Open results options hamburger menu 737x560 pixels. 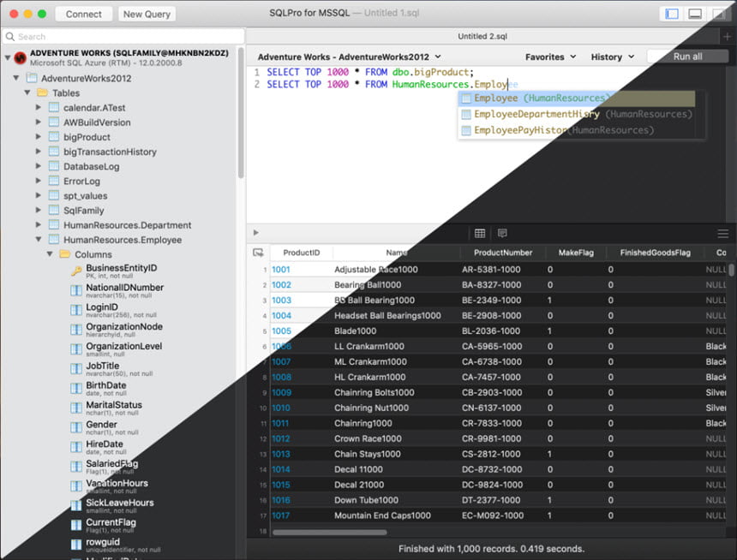click(723, 234)
